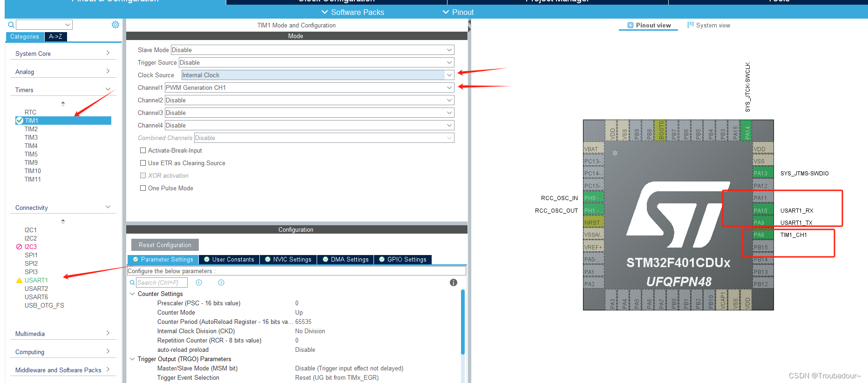Click the search magnifier icon in category panel

pos(11,25)
